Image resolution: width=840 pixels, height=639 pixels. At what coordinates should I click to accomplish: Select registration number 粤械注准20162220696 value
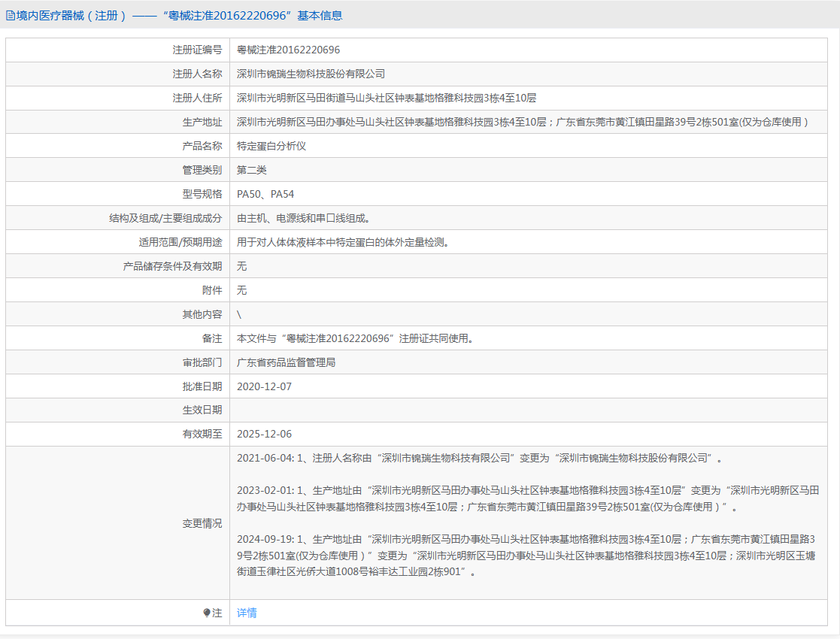pos(288,50)
